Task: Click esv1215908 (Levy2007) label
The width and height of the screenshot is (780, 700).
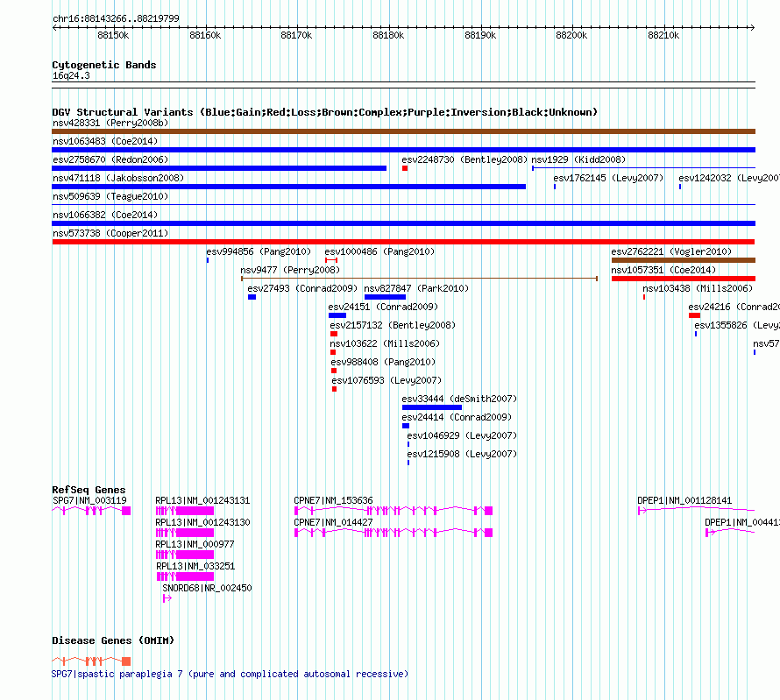Action: [x=462, y=454]
